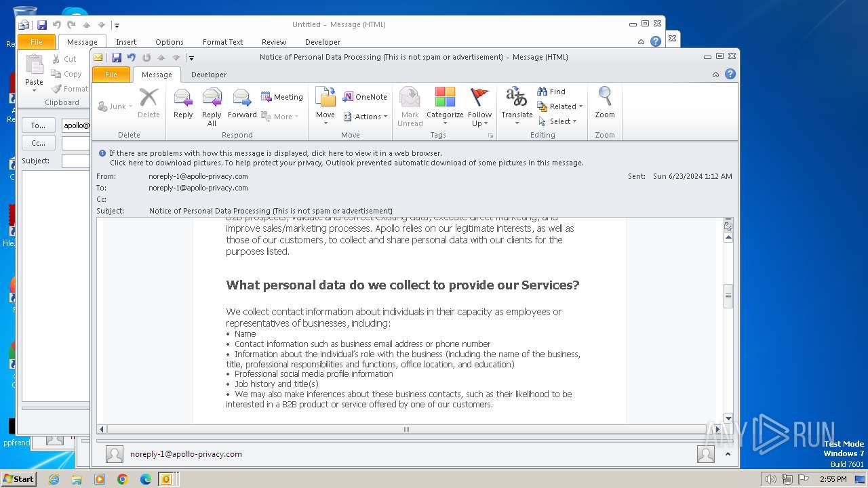Screen dimensions: 868x488
Task: Open Format Text tab in Untitled message window
Action: (222, 42)
